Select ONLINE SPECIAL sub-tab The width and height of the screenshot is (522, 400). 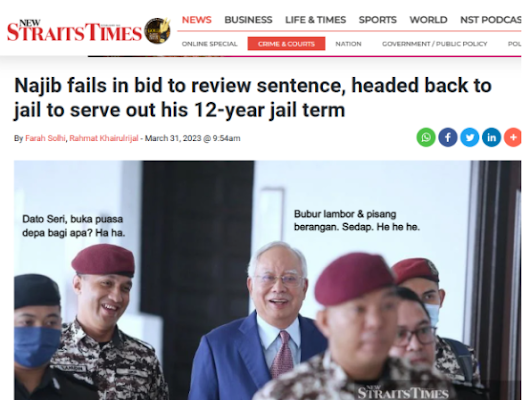point(209,44)
